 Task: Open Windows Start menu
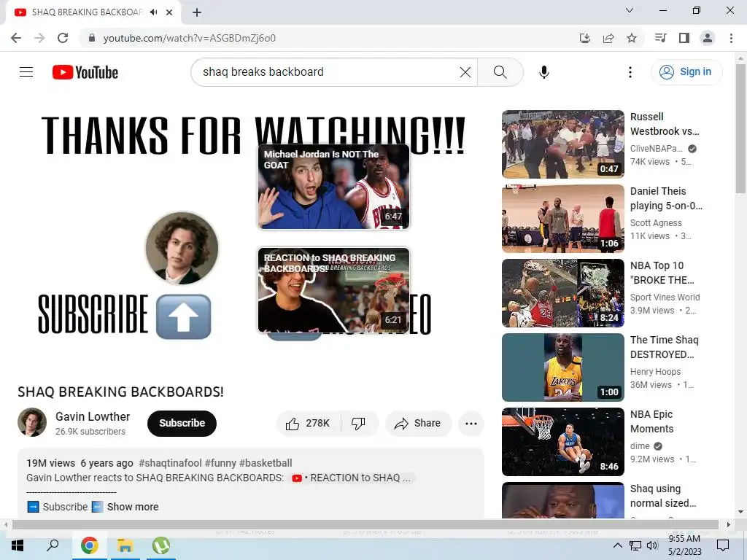[x=18, y=545]
